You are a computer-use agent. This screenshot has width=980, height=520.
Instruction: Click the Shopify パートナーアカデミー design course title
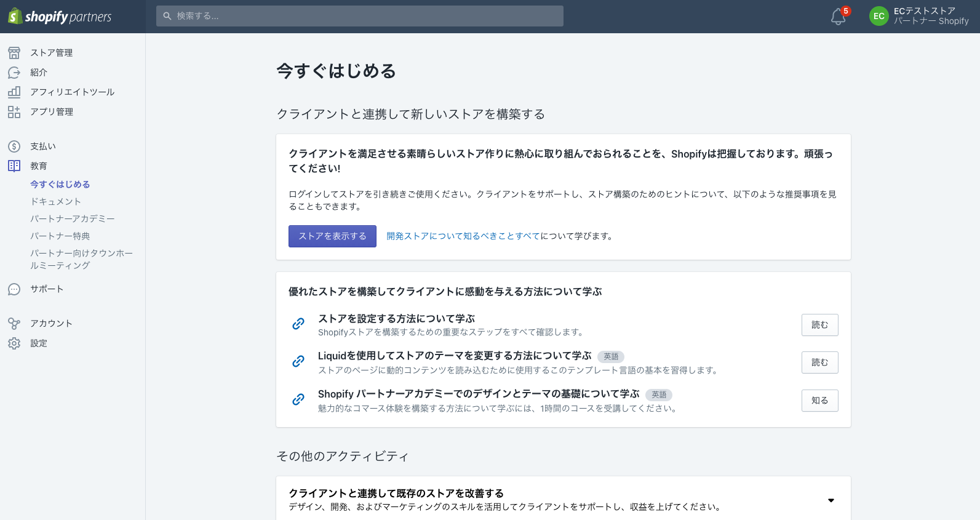tap(479, 394)
